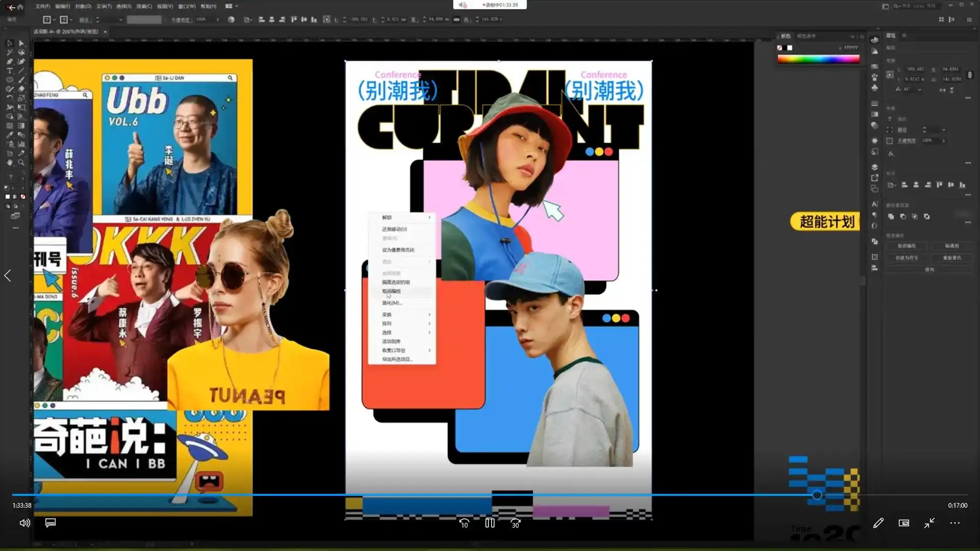This screenshot has width=980, height=551.
Task: Click the 存储为符号 quick action button
Action: click(x=906, y=258)
